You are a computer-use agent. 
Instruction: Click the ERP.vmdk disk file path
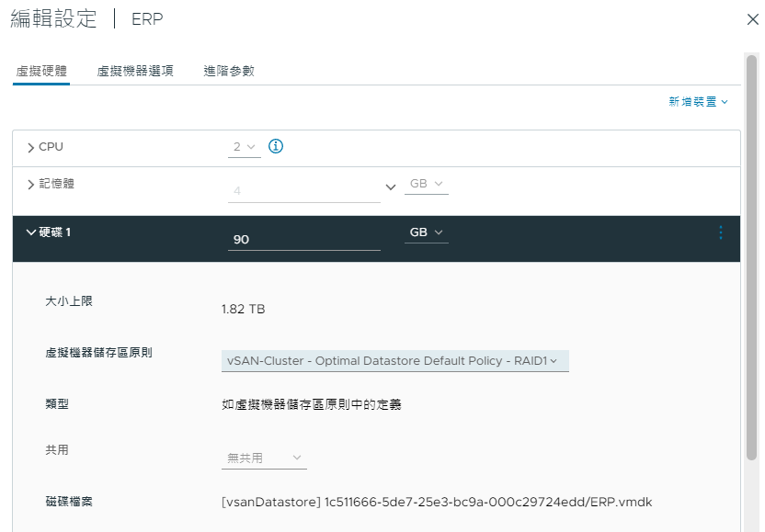[x=437, y=503]
